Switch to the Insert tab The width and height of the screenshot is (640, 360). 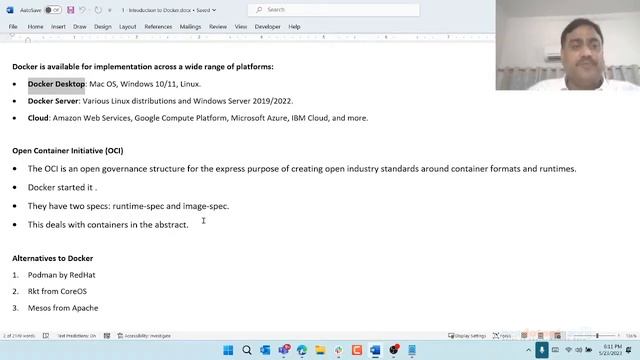click(58, 27)
